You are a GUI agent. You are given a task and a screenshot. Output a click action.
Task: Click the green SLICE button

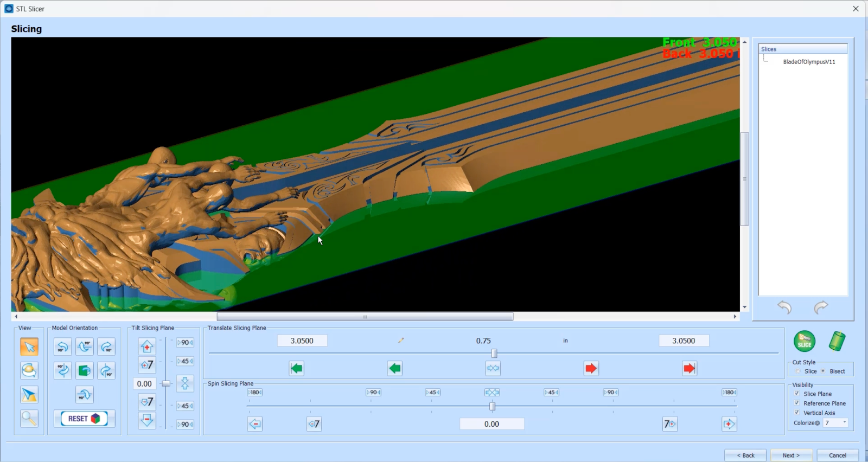(x=804, y=342)
